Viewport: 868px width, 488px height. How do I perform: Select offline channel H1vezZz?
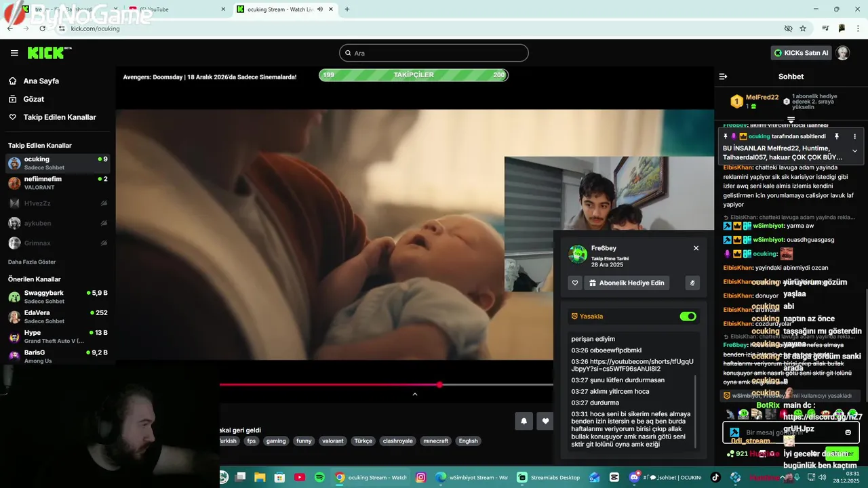click(x=58, y=203)
